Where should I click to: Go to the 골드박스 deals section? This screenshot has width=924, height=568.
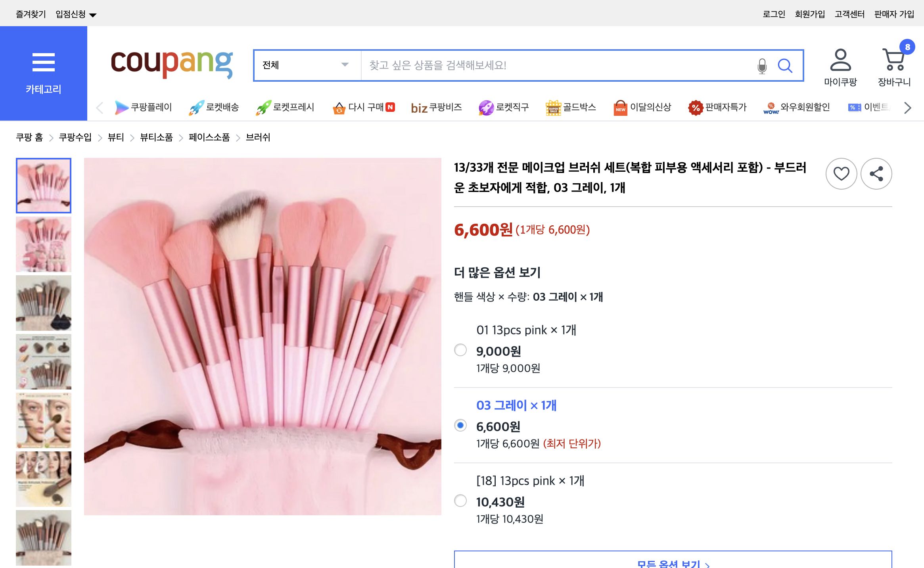579,107
